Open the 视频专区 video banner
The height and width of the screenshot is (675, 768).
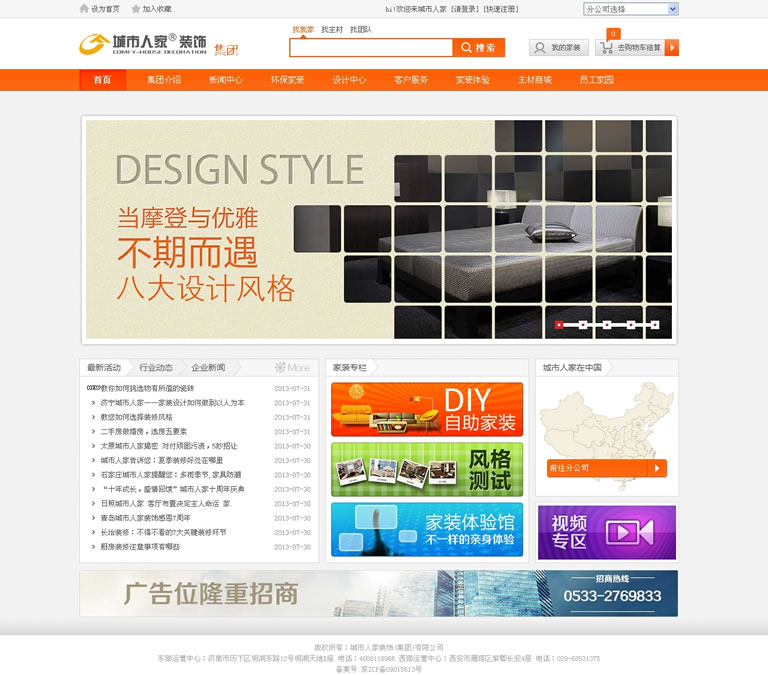point(607,532)
